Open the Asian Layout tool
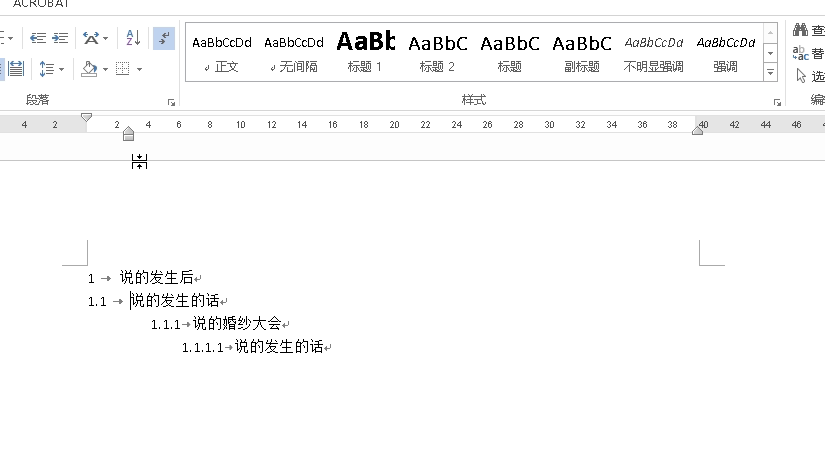This screenshot has width=825, height=470. point(91,38)
